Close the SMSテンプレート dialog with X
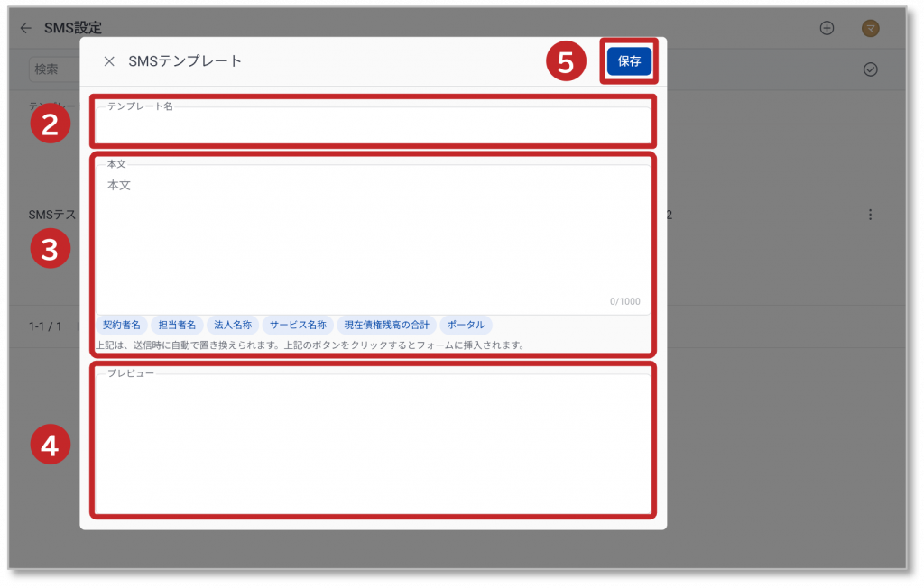This screenshot has height=588, width=924. pyautogui.click(x=109, y=61)
